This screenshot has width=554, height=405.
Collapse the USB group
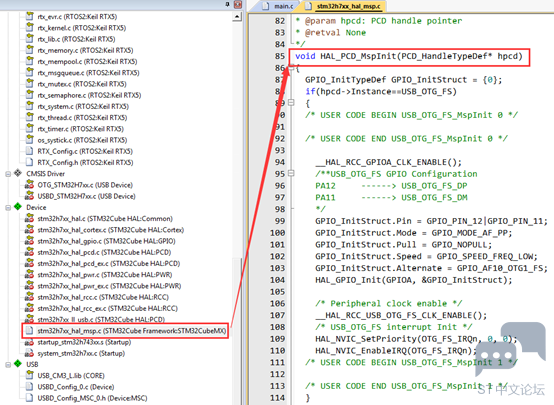pyautogui.click(x=8, y=364)
